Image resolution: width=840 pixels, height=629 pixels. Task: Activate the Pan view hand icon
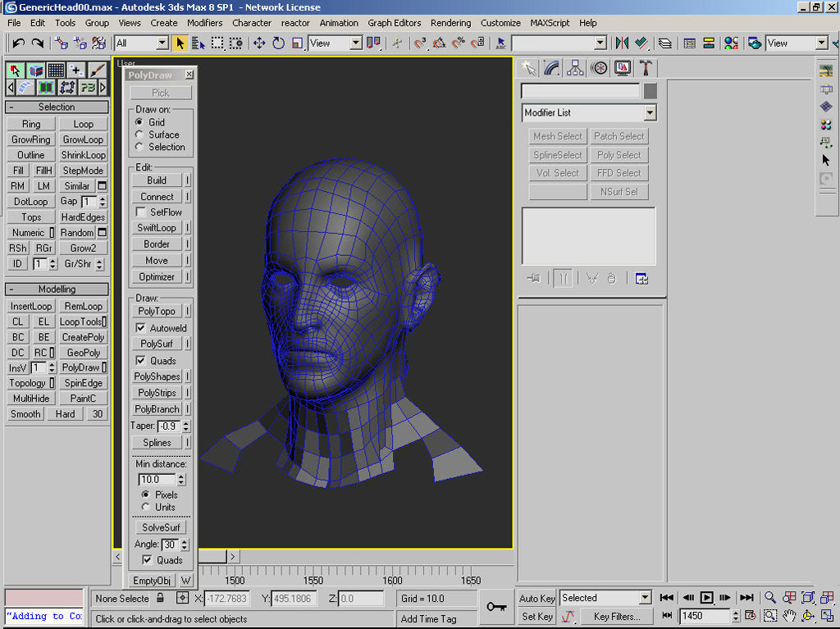789,615
